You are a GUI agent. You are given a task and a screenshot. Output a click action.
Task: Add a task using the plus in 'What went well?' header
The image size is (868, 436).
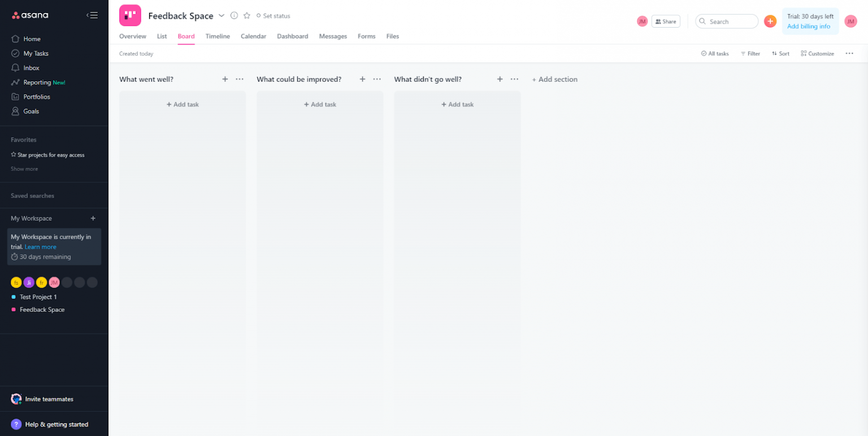[x=225, y=79]
